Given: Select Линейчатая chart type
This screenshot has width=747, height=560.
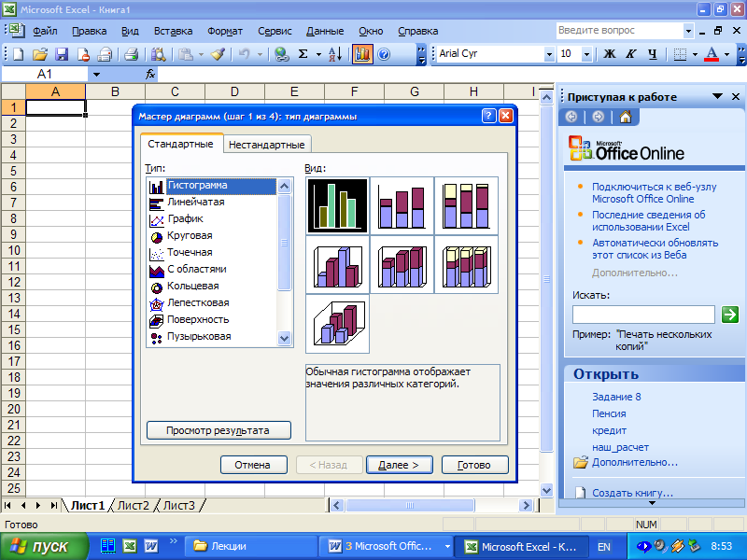Looking at the screenshot, I should click(196, 202).
